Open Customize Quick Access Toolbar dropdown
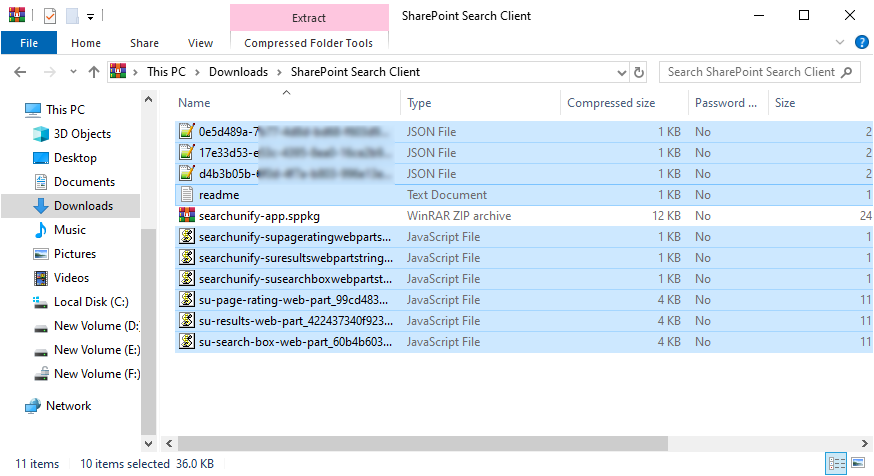 tap(90, 17)
